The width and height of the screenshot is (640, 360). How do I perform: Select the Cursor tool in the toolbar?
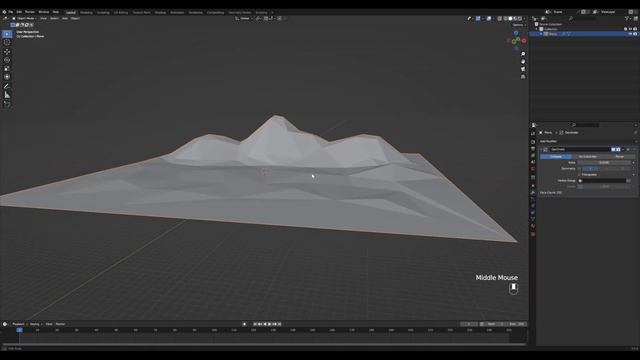click(x=7, y=42)
